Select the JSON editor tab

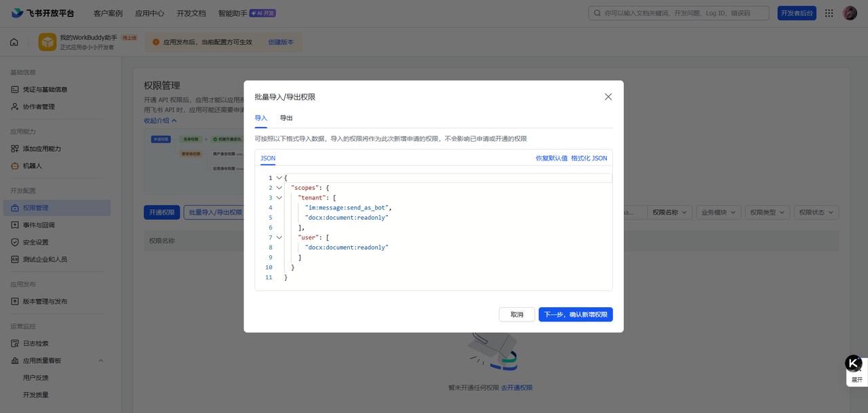tap(268, 158)
